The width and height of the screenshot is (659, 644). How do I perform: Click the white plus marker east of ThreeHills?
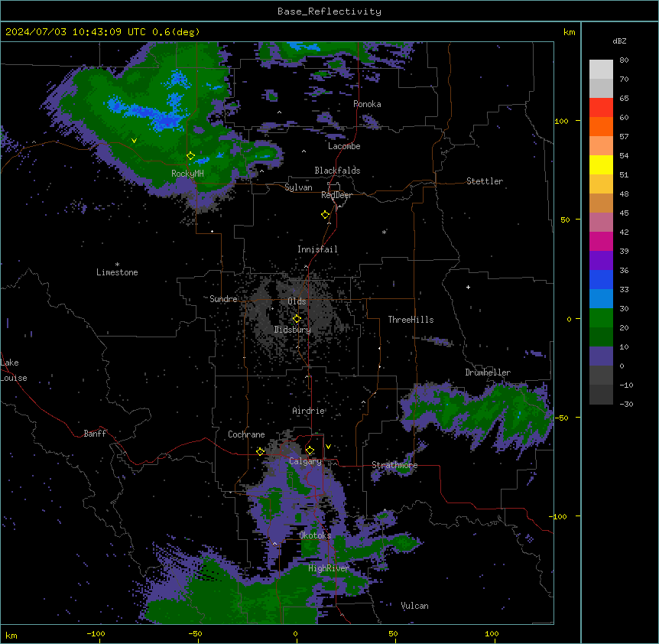pyautogui.click(x=468, y=287)
